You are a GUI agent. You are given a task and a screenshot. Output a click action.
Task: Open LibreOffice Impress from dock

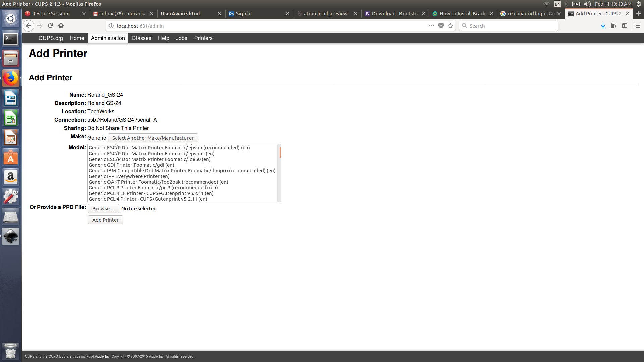click(x=11, y=138)
